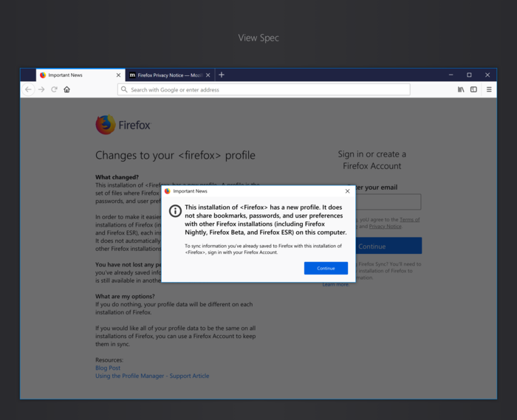The height and width of the screenshot is (420, 517).
Task: Click Mozilla favicon on Privacy Notice tab
Action: tap(132, 75)
